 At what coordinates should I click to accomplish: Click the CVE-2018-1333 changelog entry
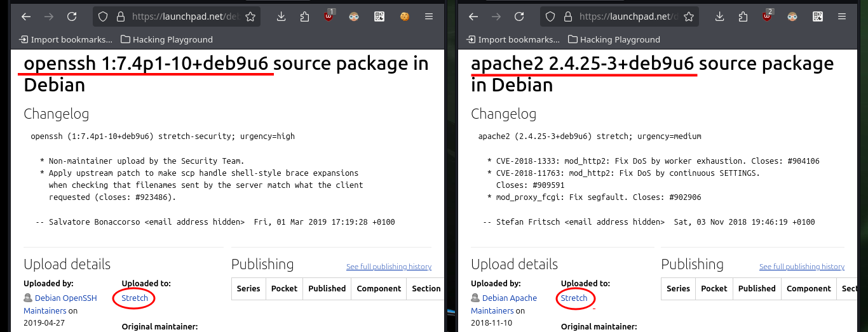point(653,161)
